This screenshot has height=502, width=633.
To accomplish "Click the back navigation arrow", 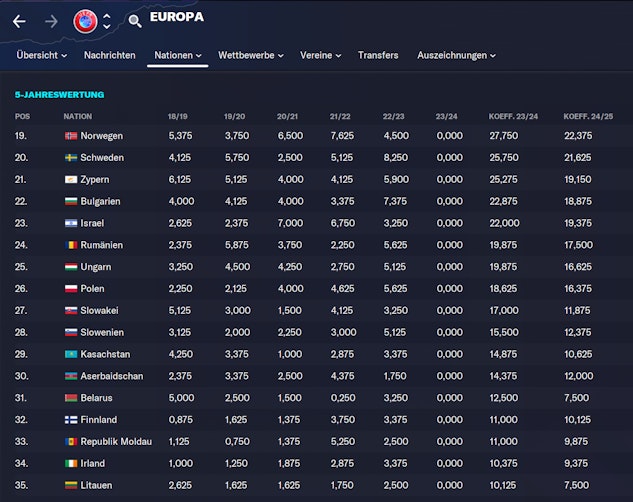I will click(19, 21).
